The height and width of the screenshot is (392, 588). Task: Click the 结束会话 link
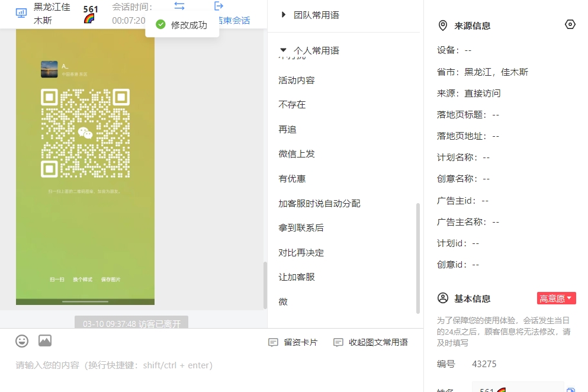pyautogui.click(x=234, y=20)
